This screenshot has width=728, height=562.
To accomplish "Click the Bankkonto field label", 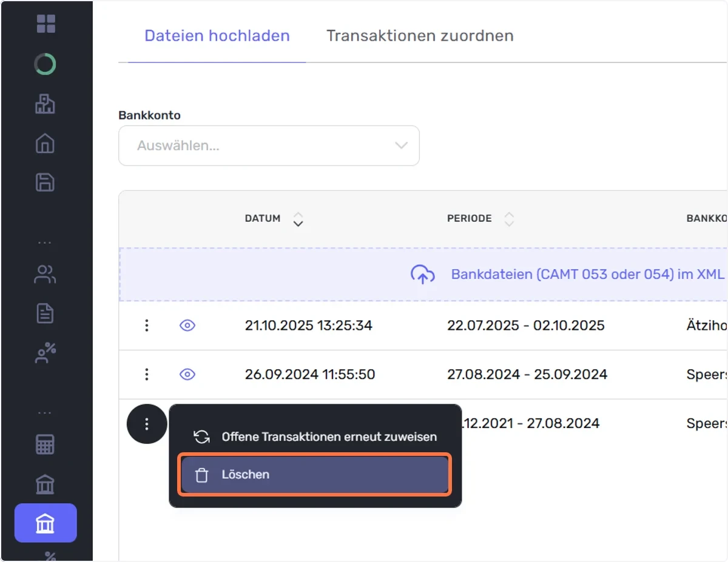I will point(149,115).
